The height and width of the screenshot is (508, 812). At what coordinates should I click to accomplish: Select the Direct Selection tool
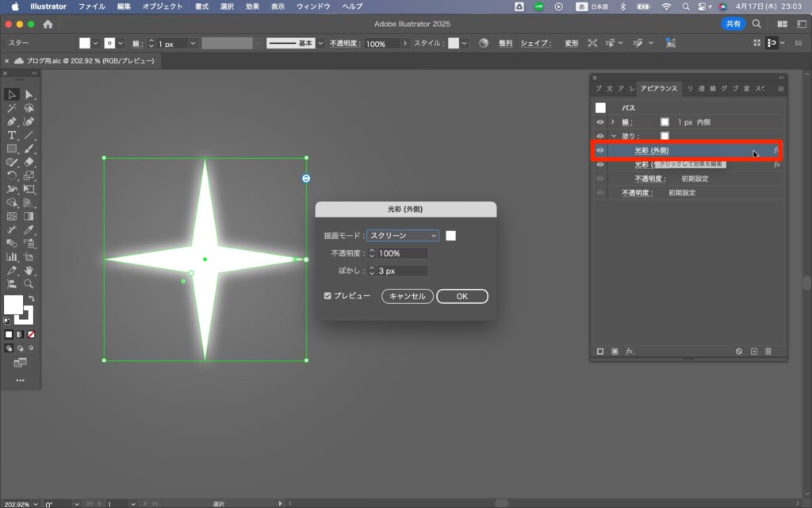[x=29, y=94]
